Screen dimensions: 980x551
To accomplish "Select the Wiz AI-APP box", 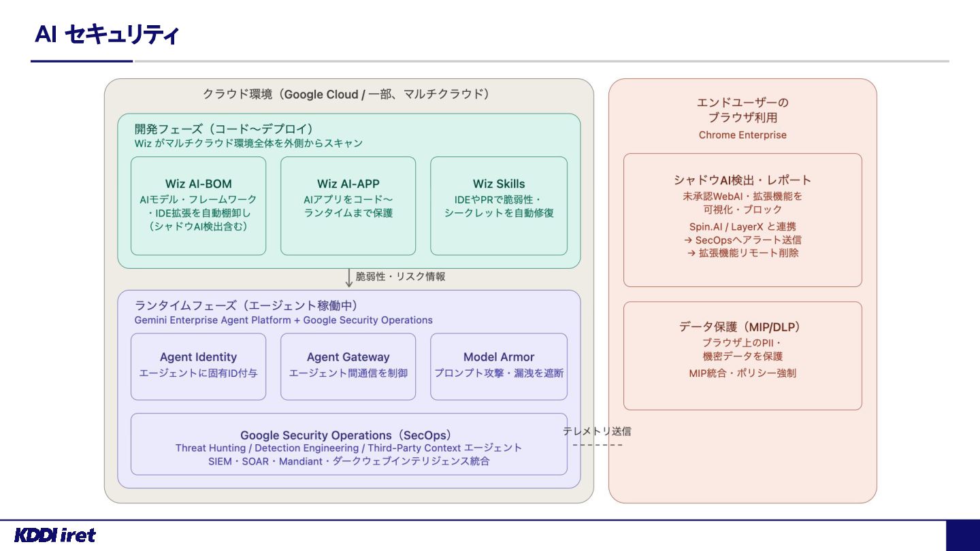I will click(348, 206).
